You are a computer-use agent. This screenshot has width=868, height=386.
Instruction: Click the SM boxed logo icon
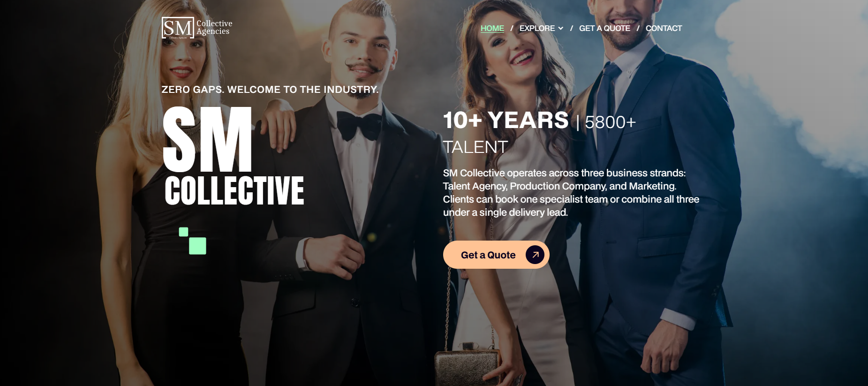pyautogui.click(x=178, y=28)
